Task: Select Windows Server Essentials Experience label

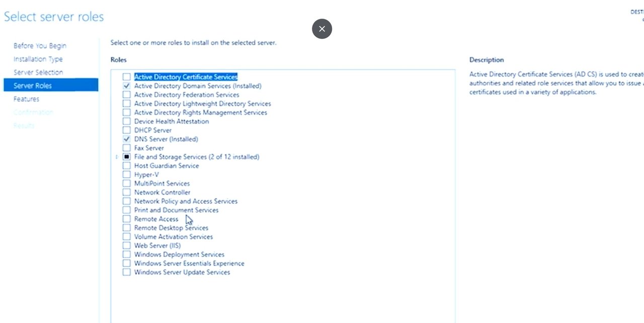Action: pyautogui.click(x=189, y=264)
